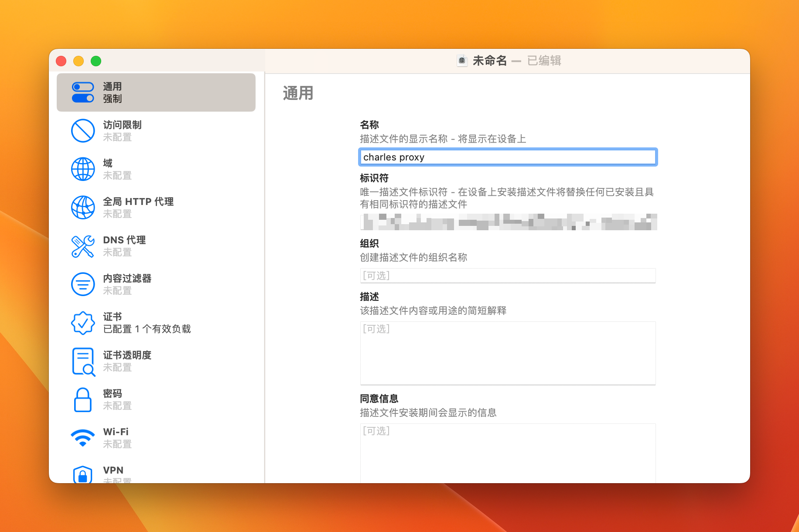The width and height of the screenshot is (799, 532).
Task: Click the Wi-Fi signal icon
Action: (x=83, y=438)
